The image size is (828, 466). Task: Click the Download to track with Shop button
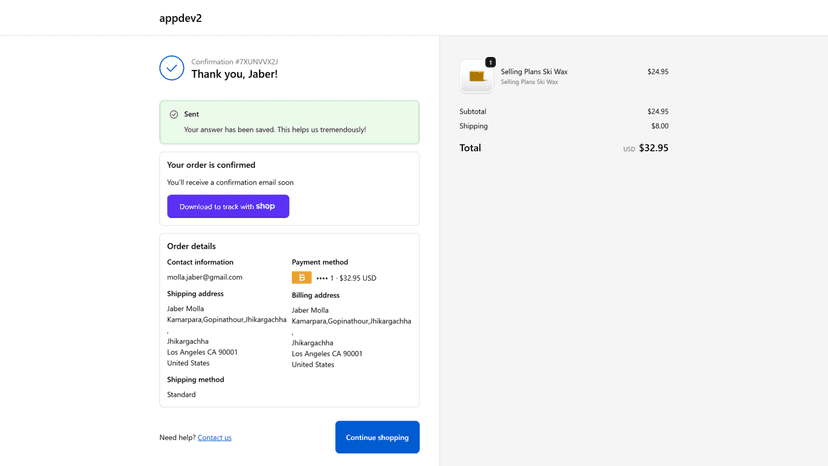(x=228, y=206)
